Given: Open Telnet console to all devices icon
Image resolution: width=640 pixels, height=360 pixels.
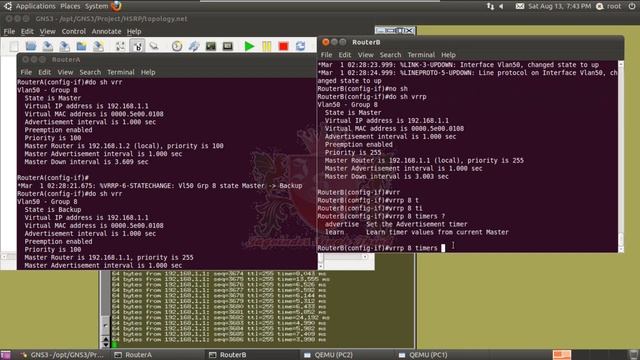Looking at the screenshot, I should (x=211, y=46).
